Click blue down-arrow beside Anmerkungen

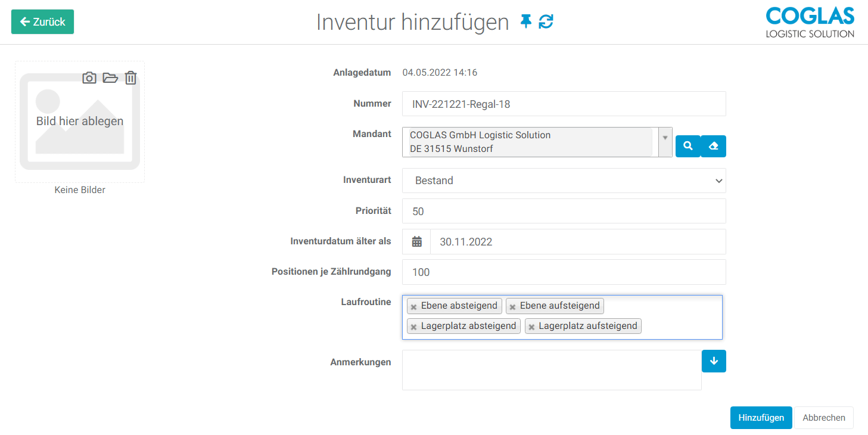pos(714,361)
